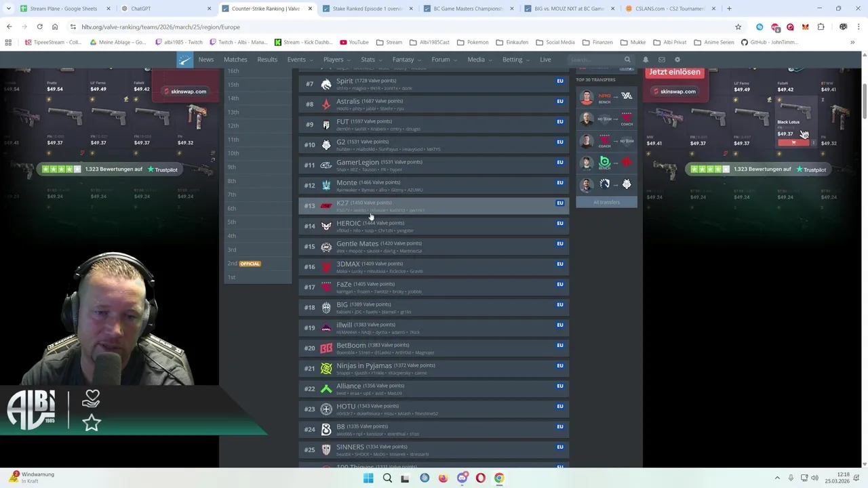Open the Astralis team link

(348, 101)
